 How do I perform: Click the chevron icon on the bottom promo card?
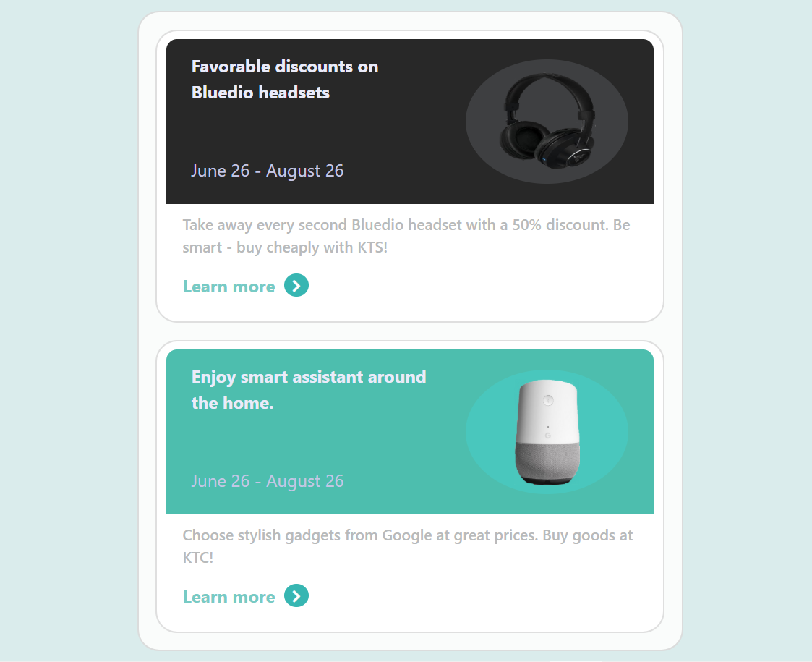[296, 595]
